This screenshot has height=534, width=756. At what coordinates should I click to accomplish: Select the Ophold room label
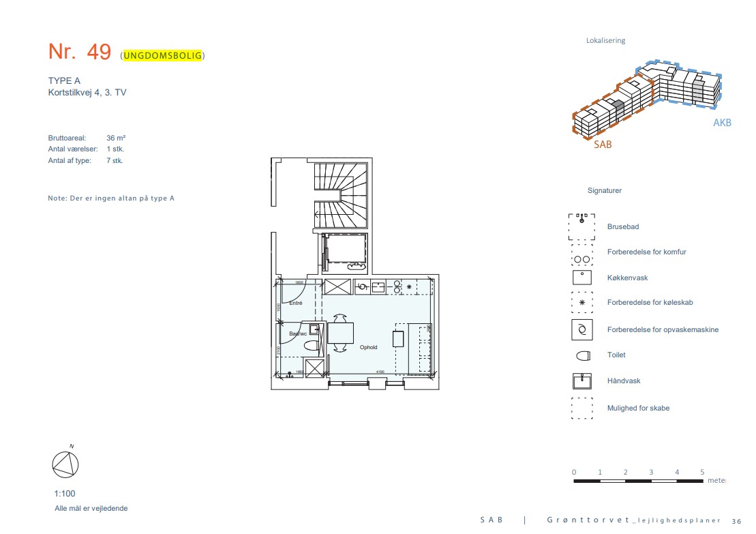click(x=368, y=347)
